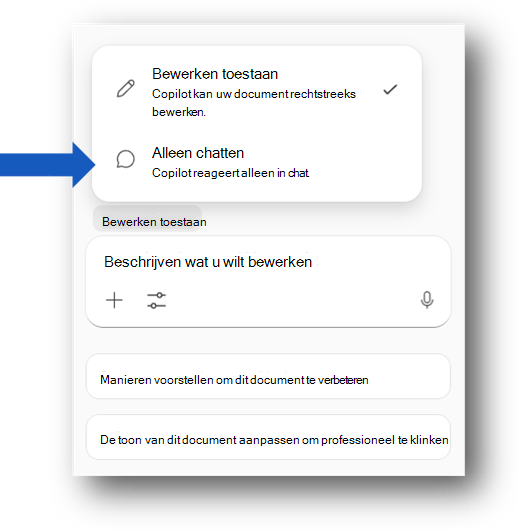The image size is (519, 530).
Task: Open the settings sliders icon in prompt box
Action: coord(157,300)
